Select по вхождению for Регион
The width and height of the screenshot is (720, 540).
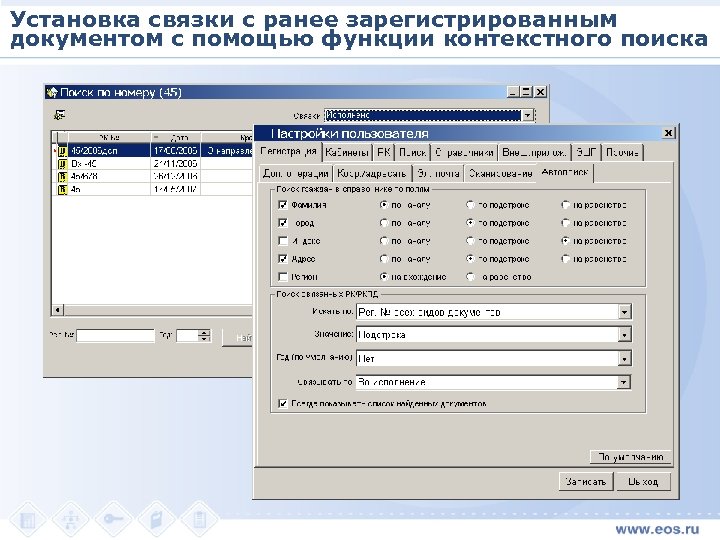coord(384,277)
